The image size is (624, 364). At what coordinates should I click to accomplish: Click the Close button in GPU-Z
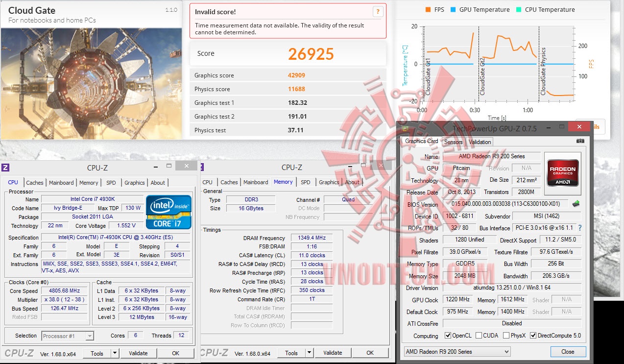pyautogui.click(x=568, y=352)
